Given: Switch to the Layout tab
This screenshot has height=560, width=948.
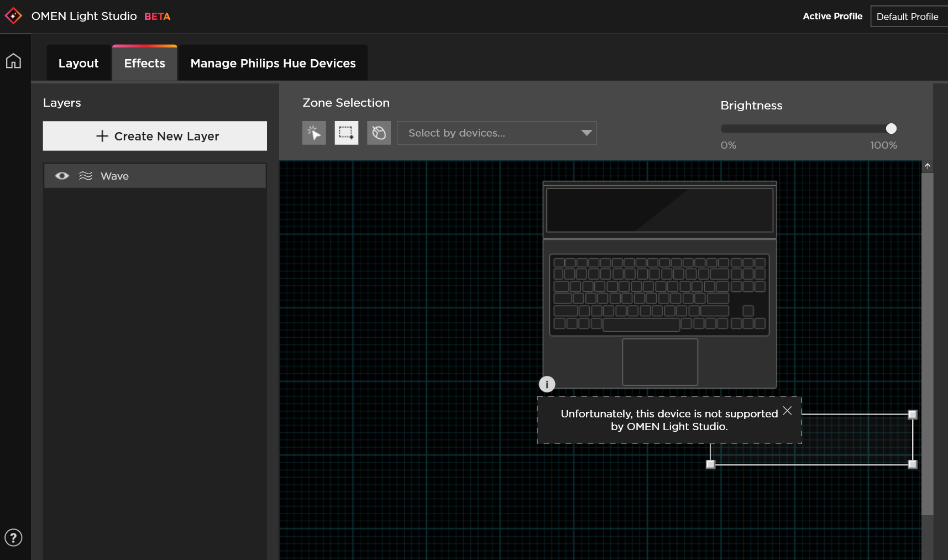Looking at the screenshot, I should (x=78, y=63).
